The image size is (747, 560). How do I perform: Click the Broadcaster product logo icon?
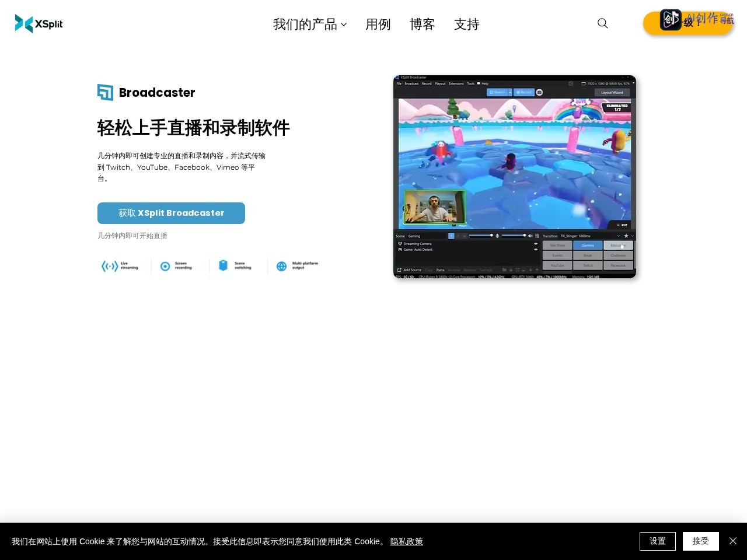[105, 92]
